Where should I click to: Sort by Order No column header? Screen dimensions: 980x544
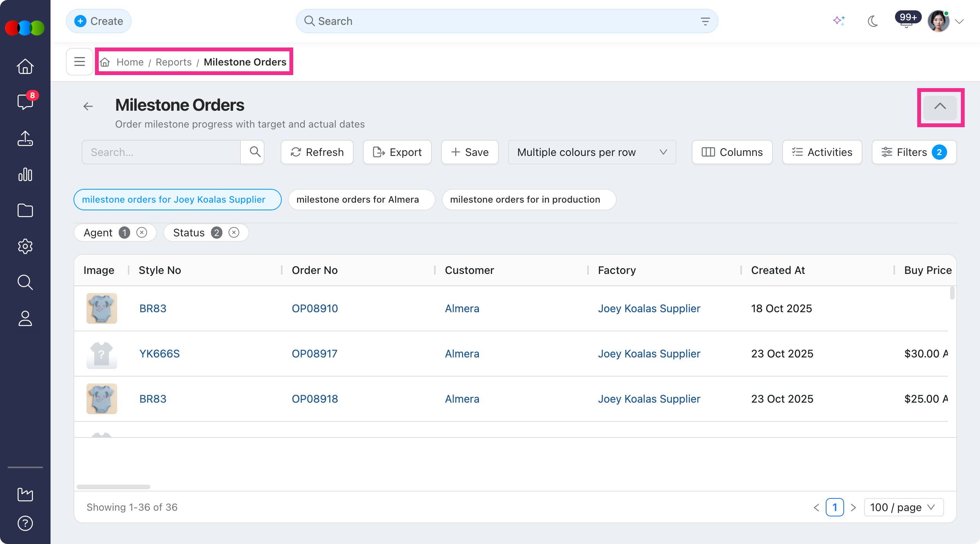pos(315,270)
